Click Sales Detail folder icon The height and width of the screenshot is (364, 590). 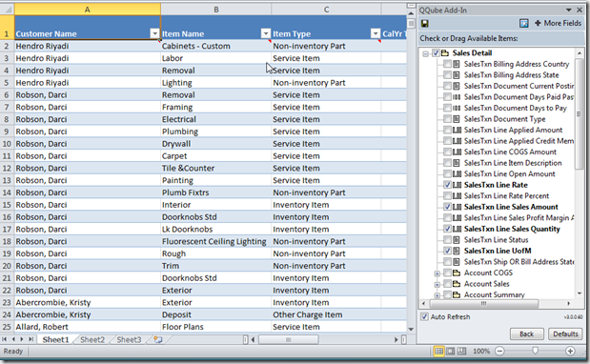(x=445, y=53)
